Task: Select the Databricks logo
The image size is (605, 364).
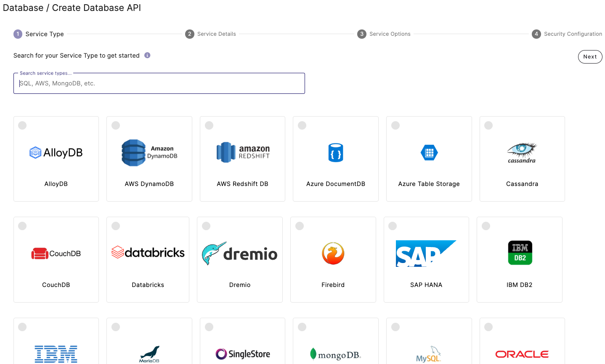Action: click(148, 253)
